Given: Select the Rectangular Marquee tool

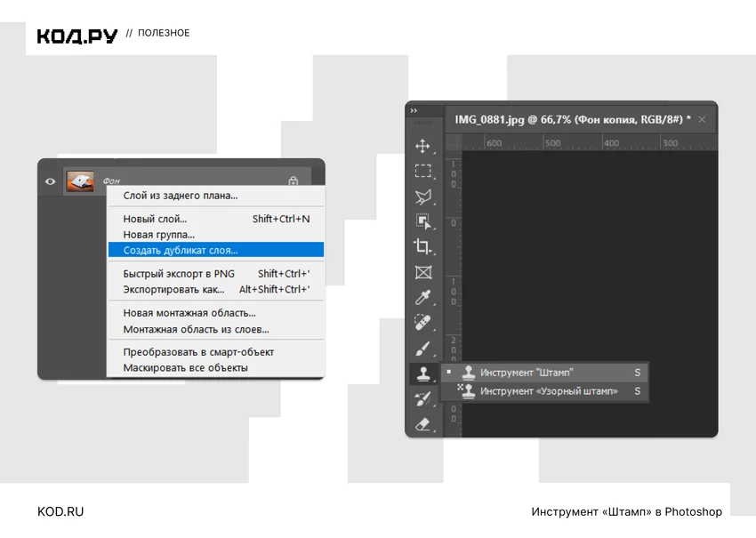Looking at the screenshot, I should pyautogui.click(x=422, y=171).
